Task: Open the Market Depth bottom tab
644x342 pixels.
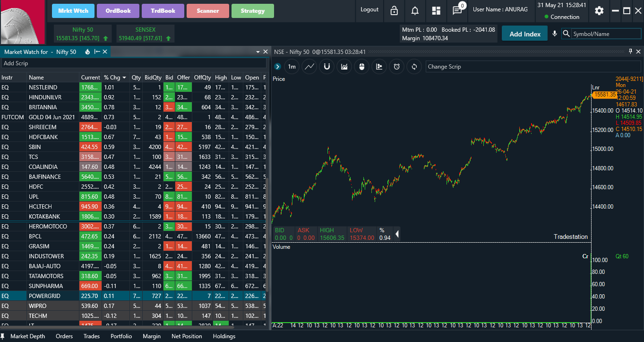Action: 28,336
